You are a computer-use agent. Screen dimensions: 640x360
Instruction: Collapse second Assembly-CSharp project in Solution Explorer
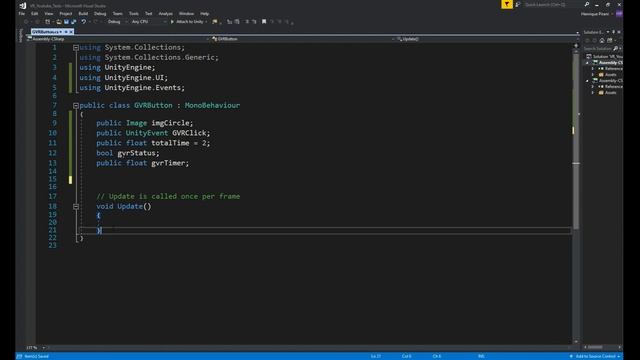(x=587, y=81)
